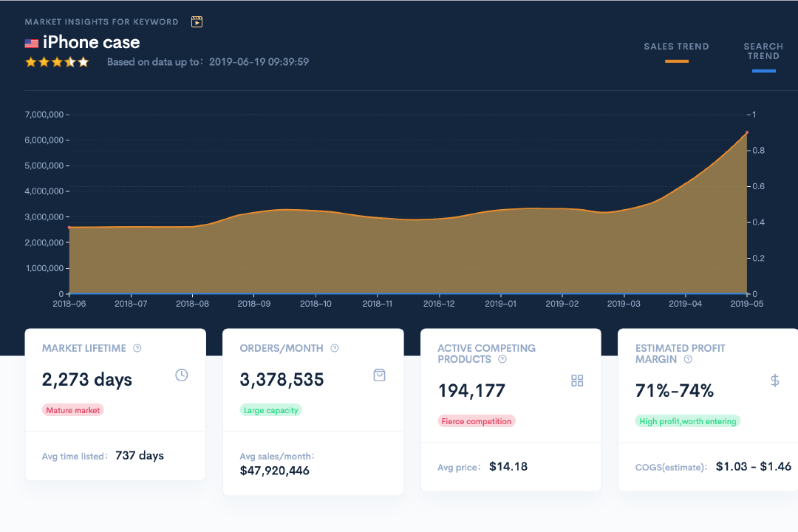Click the grid icon in Competing Products card
The width and height of the screenshot is (798, 532).
[577, 381]
